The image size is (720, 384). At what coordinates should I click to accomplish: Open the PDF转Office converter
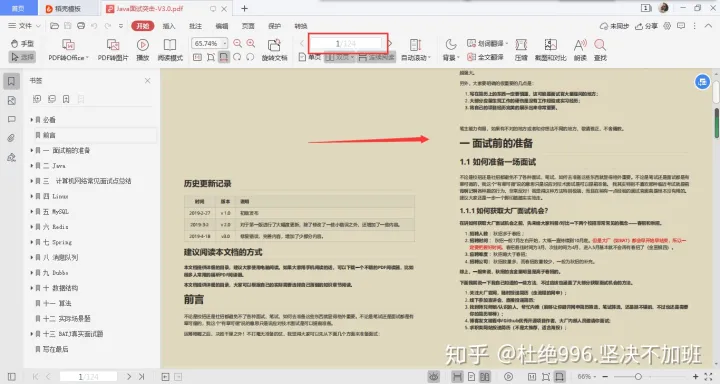tap(68, 50)
